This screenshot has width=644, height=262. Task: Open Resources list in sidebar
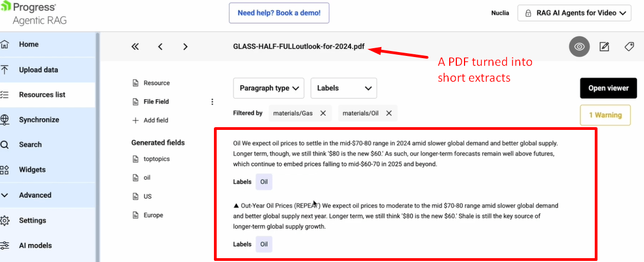pos(42,94)
